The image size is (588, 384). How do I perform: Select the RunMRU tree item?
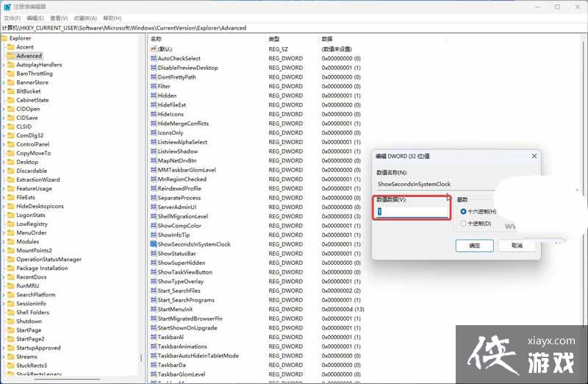pyautogui.click(x=28, y=285)
